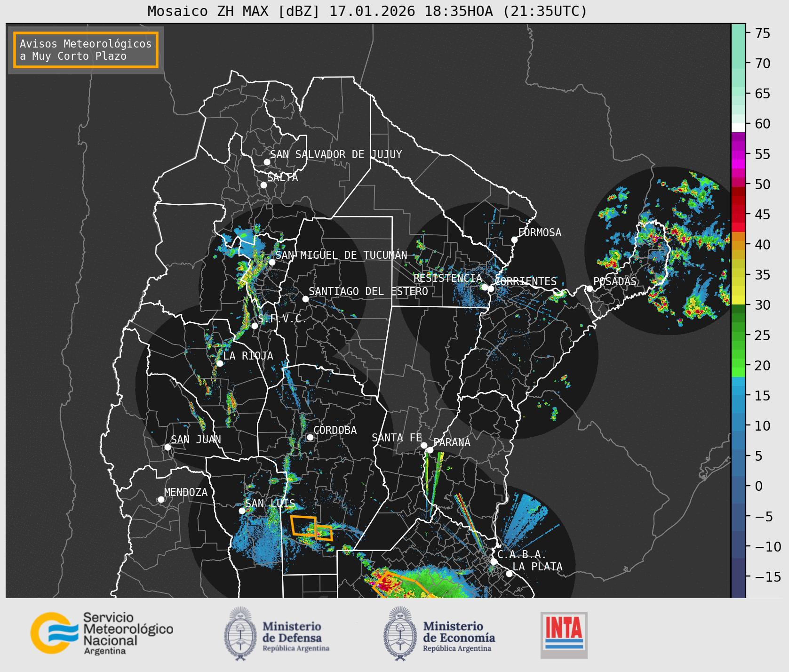
Task: Click the 'Avisos Meteorológicos a Muy Corto Plazo' legend box
Action: pyautogui.click(x=86, y=50)
